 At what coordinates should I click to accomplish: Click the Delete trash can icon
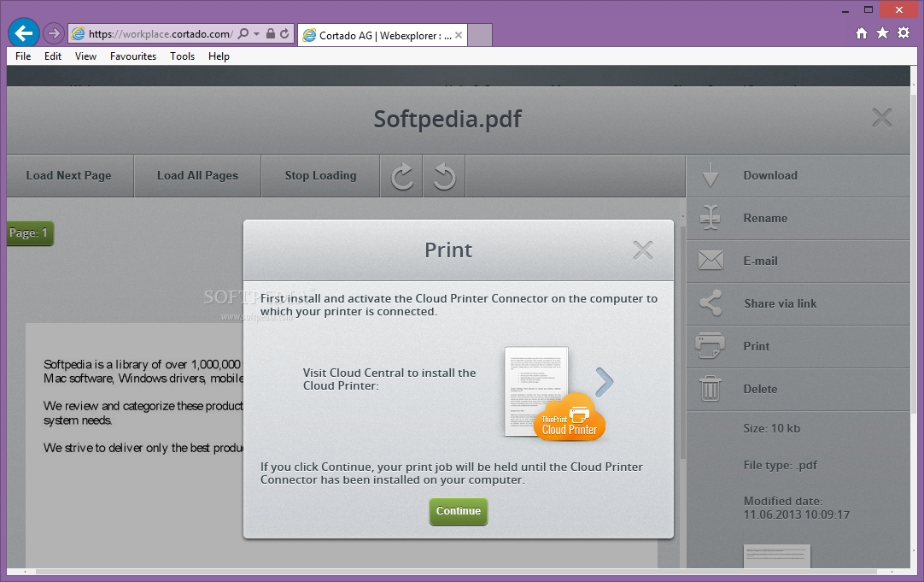[711, 389]
